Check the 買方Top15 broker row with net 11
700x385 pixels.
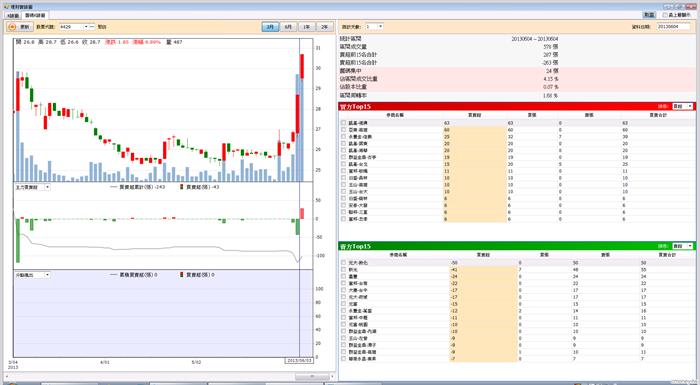(x=343, y=171)
